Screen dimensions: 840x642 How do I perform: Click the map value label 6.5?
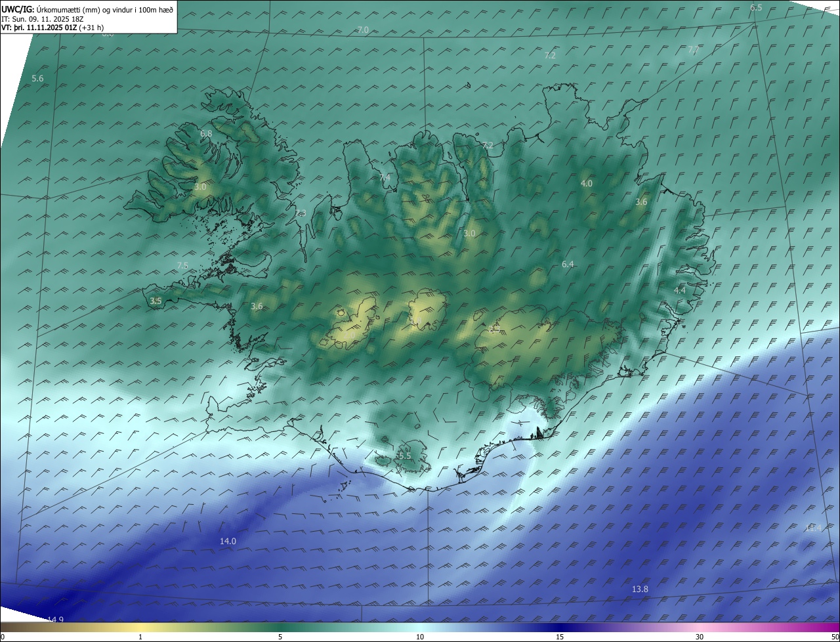point(756,7)
